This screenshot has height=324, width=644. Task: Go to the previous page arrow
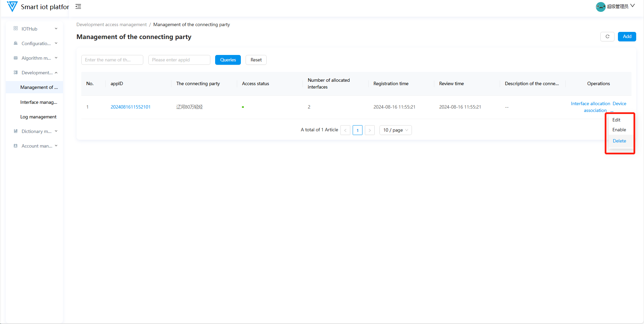coord(345,130)
